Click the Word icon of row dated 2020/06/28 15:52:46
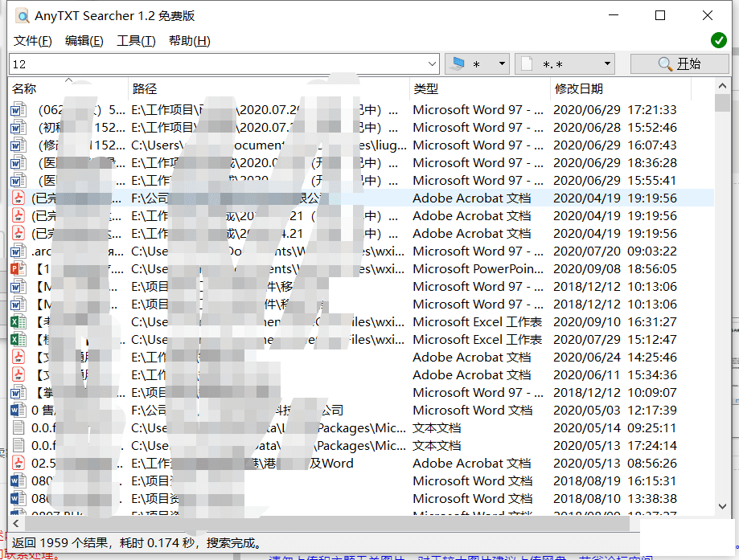The image size is (739, 560). pos(18,128)
